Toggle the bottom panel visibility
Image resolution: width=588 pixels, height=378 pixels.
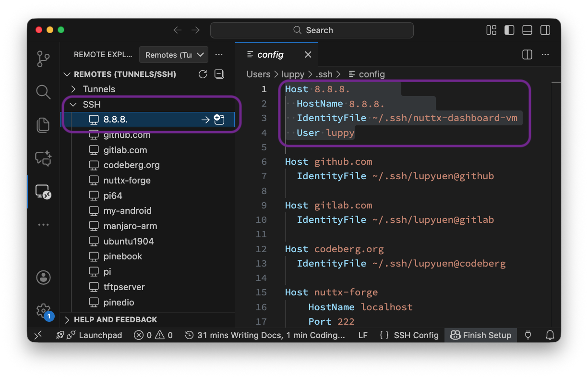click(x=527, y=30)
